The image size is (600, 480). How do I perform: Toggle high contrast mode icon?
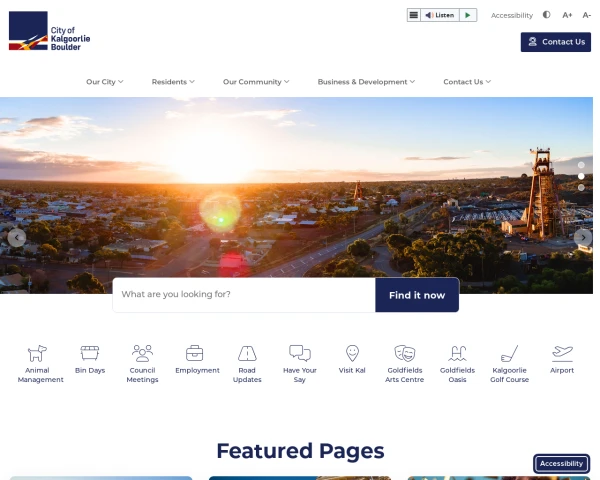(546, 15)
